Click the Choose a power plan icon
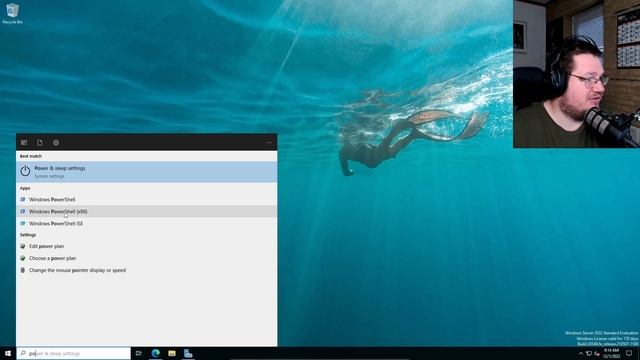The image size is (640, 360). pyautogui.click(x=23, y=258)
